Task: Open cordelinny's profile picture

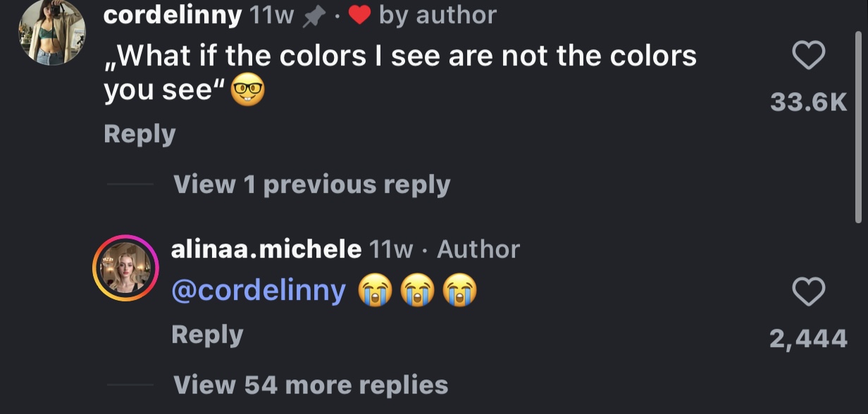Action: tap(51, 32)
